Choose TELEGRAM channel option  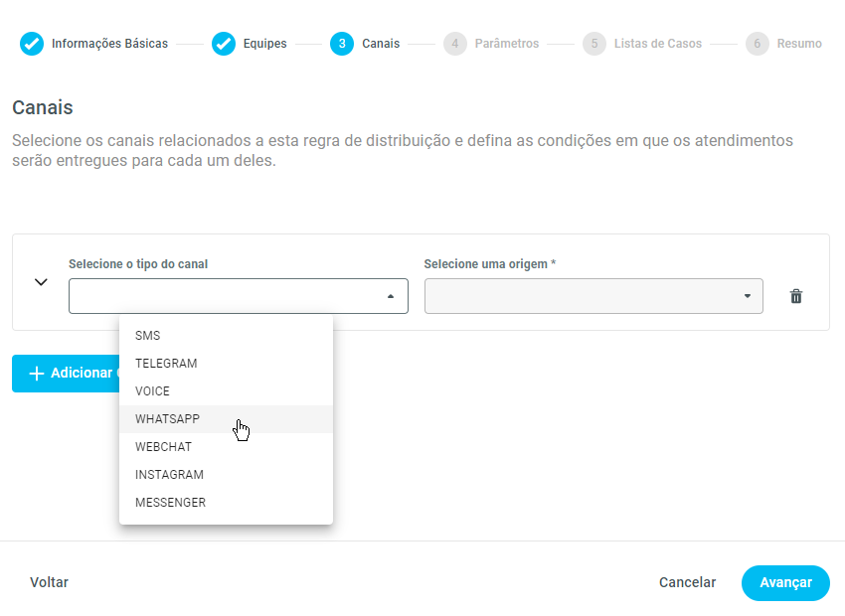click(x=166, y=364)
